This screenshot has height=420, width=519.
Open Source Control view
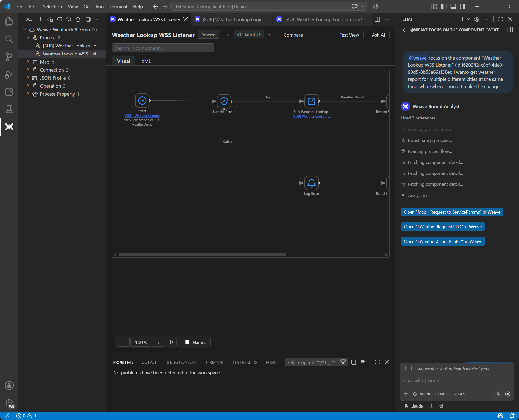pyautogui.click(x=9, y=56)
